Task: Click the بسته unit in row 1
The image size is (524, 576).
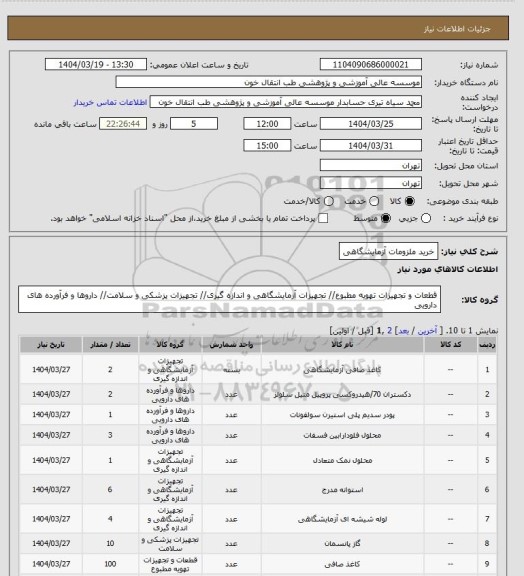Action: 232,370
